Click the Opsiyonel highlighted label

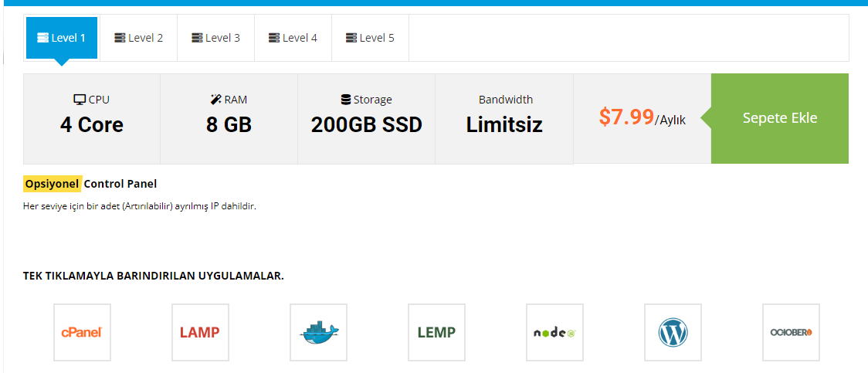[x=53, y=184]
